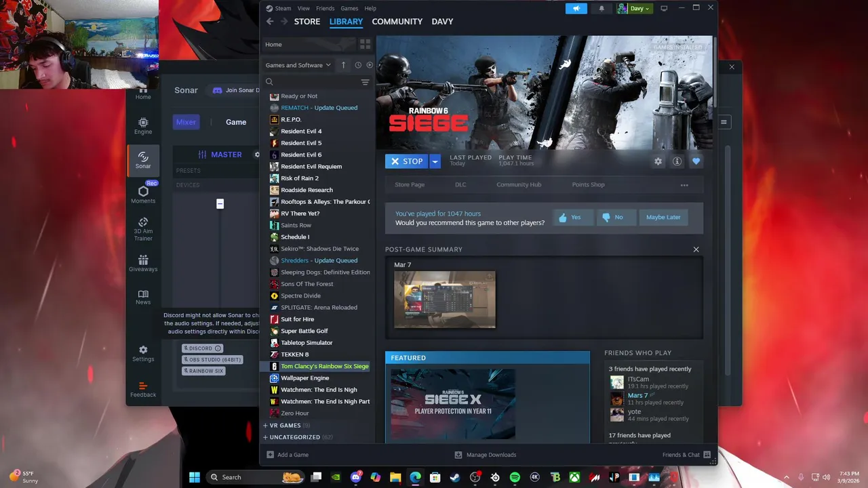Toggle ready-to-play filter icon
This screenshot has height=488, width=868.
point(370,65)
